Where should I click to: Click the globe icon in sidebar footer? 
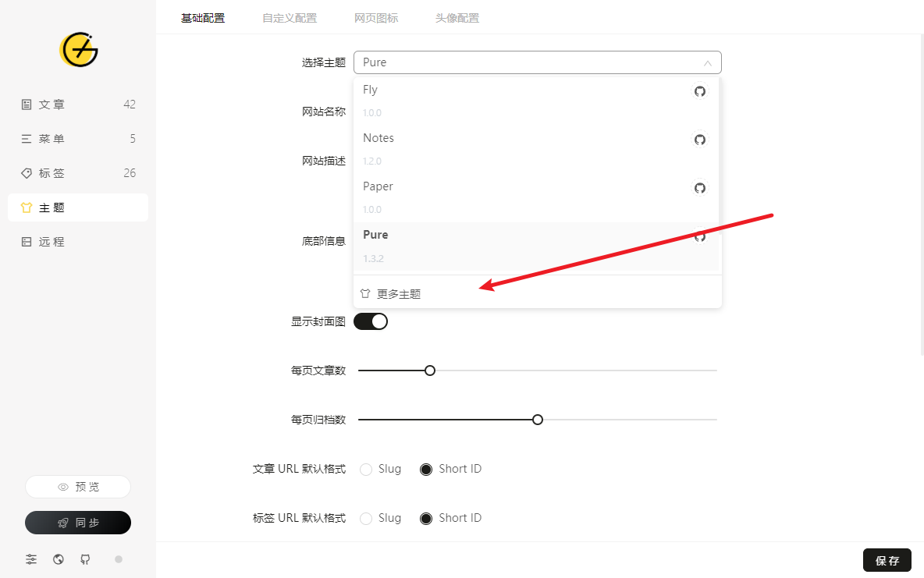point(59,559)
